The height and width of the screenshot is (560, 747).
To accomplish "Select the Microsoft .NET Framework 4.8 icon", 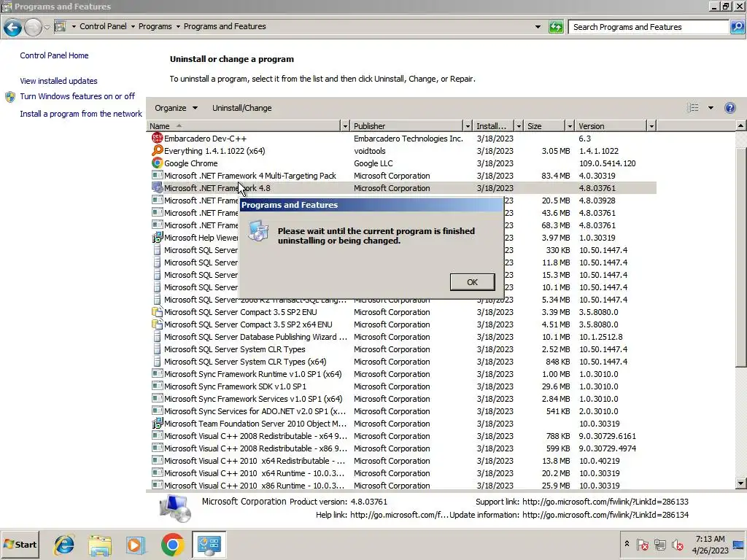I will [x=158, y=187].
